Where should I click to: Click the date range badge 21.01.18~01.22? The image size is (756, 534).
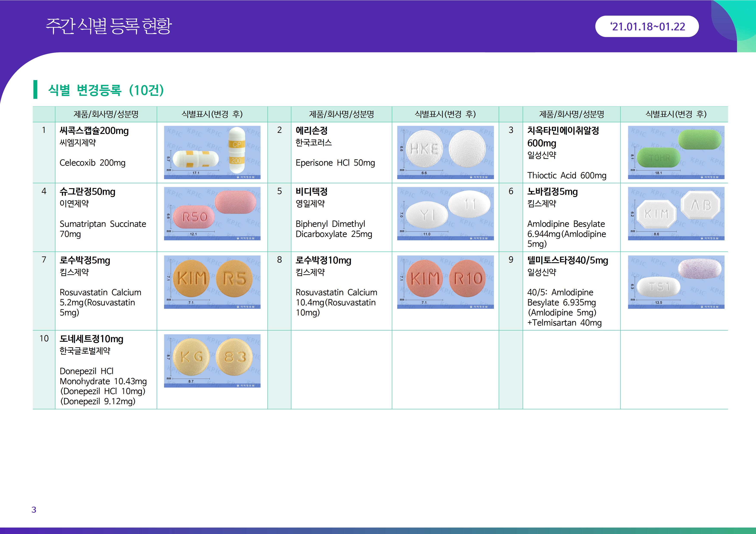coord(647,26)
